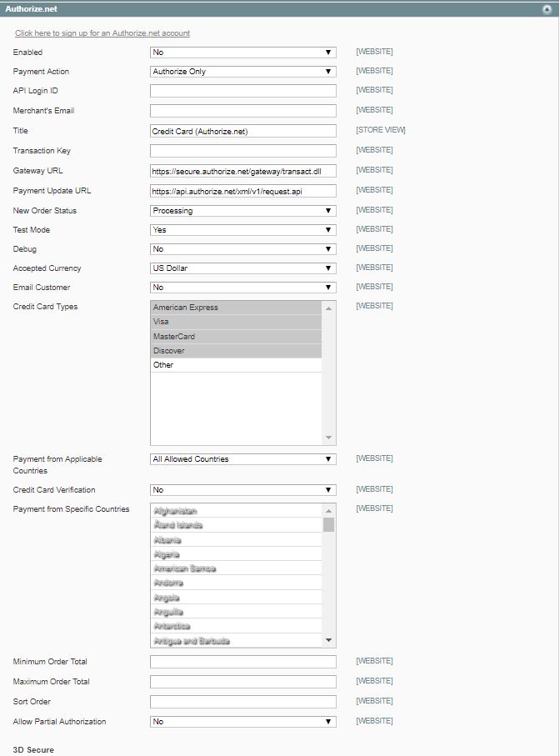Select Algeria in countries list
This screenshot has height=756, width=560.
tap(236, 554)
